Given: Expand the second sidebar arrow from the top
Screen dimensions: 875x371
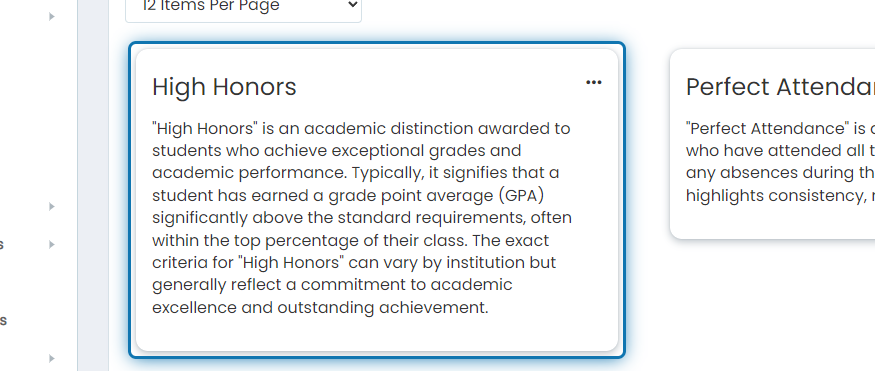Looking at the screenshot, I should click(51, 207).
